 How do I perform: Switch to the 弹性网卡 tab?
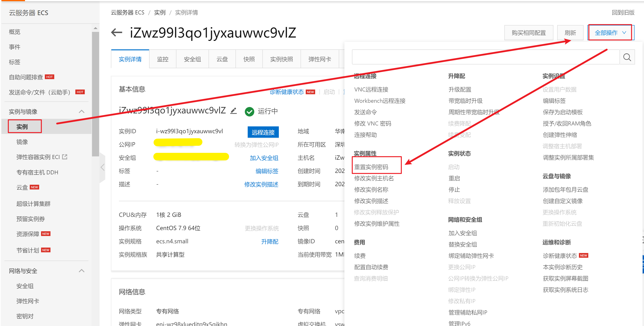click(320, 59)
